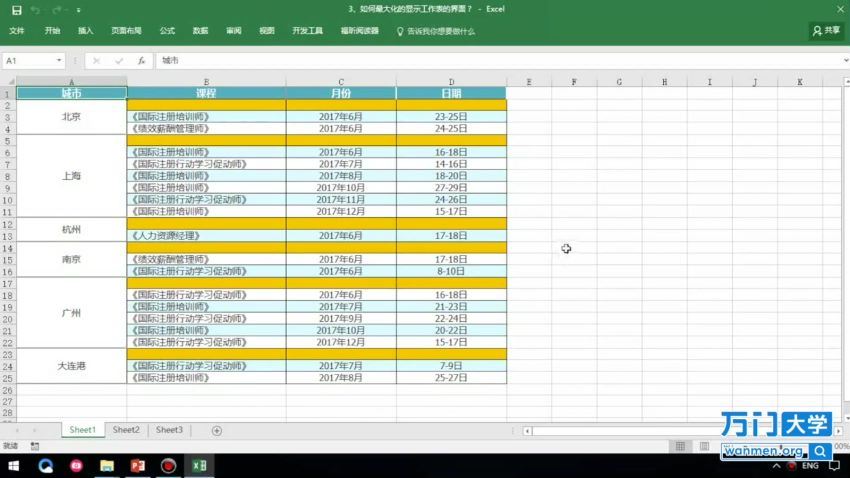This screenshot has width=850, height=478.
Task: Click the formula bar cancel X icon
Action: coord(97,61)
